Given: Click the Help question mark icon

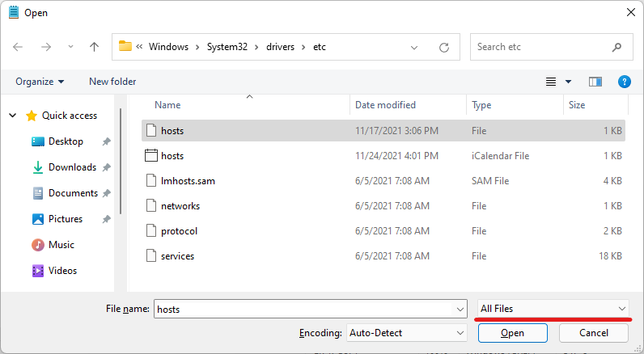Looking at the screenshot, I should point(624,82).
